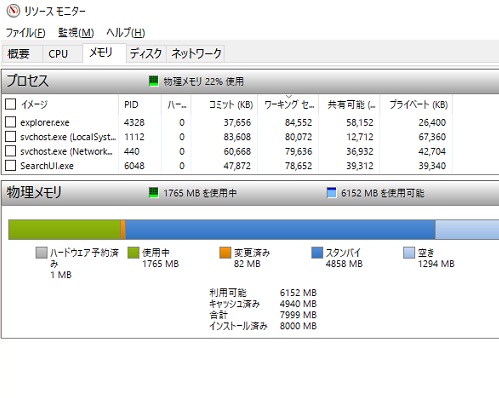Click the 空き 1294 MB legend text
The width and height of the screenshot is (499, 398).
(436, 258)
